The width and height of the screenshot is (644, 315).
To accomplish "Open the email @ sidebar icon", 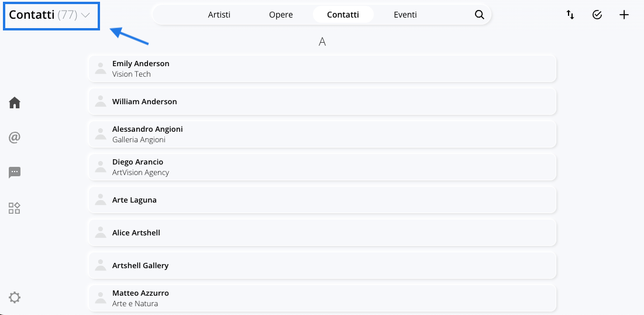I will tap(15, 138).
